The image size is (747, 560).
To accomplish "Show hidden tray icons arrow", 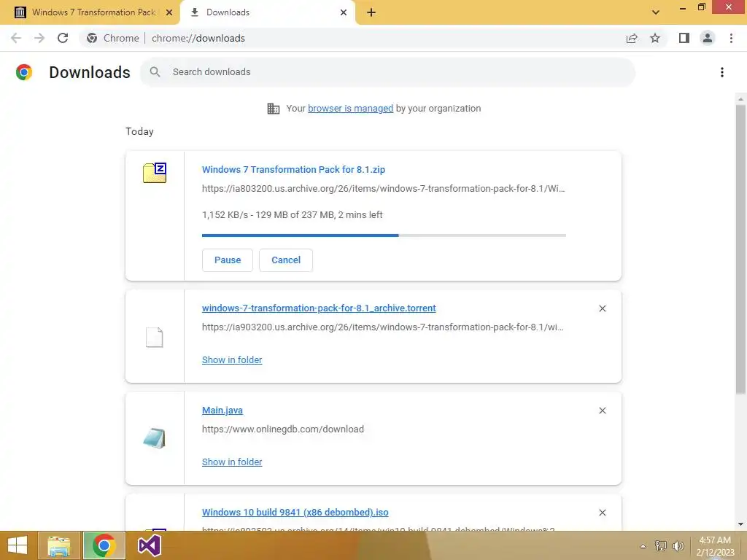I will 643,546.
